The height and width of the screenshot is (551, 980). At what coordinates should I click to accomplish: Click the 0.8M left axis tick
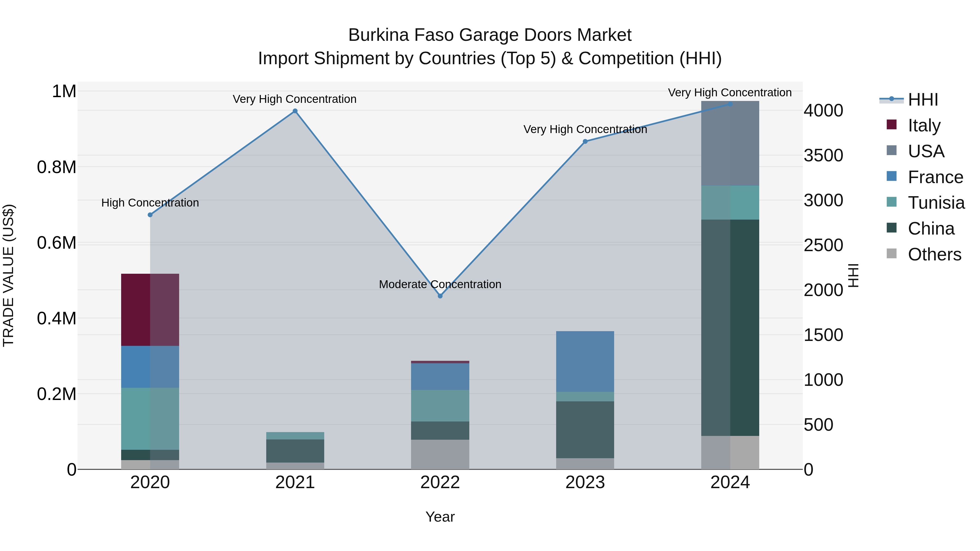pyautogui.click(x=57, y=167)
